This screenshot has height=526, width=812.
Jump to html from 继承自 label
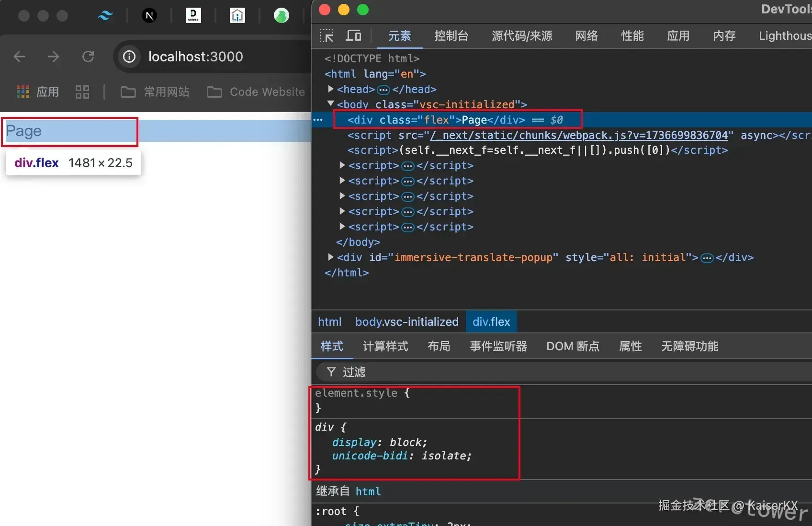[368, 492]
